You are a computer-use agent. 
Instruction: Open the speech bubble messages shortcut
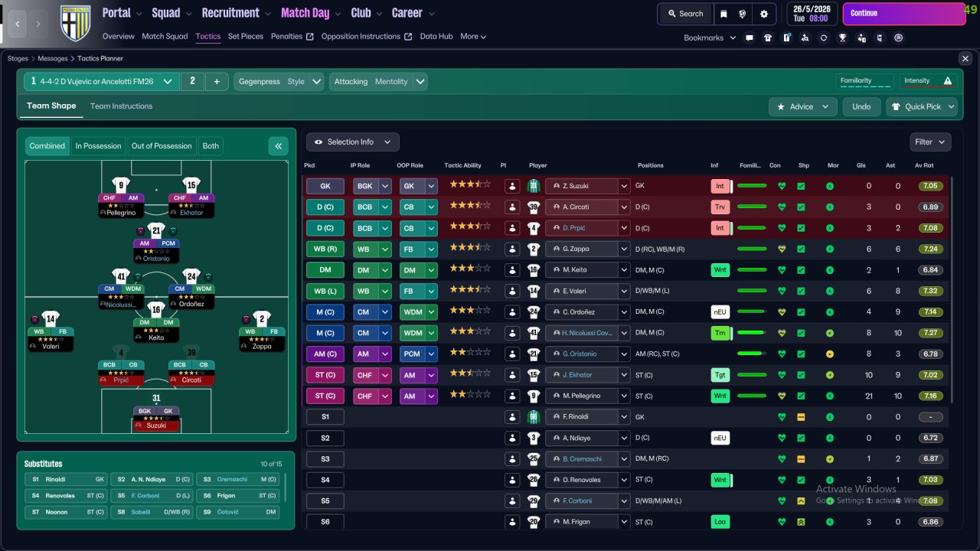tap(750, 37)
